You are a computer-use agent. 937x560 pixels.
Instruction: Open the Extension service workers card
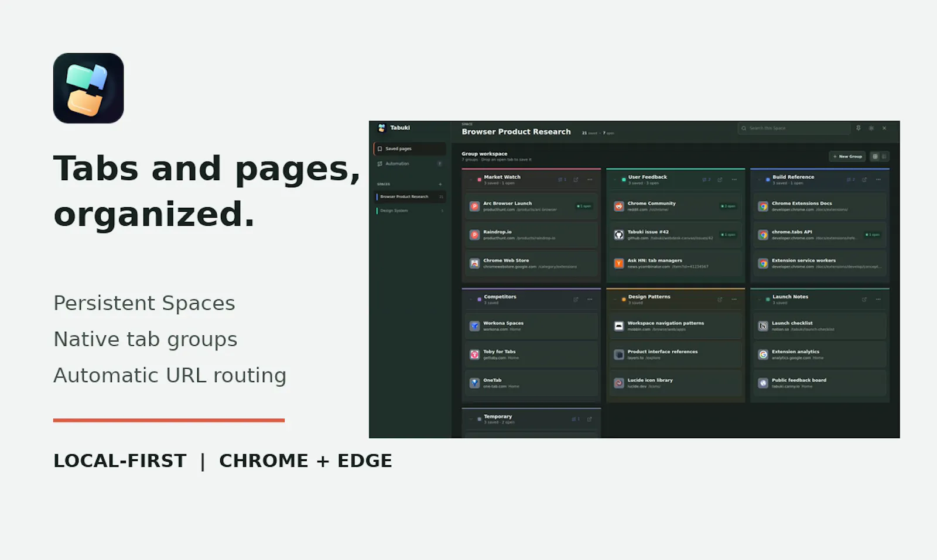click(820, 263)
